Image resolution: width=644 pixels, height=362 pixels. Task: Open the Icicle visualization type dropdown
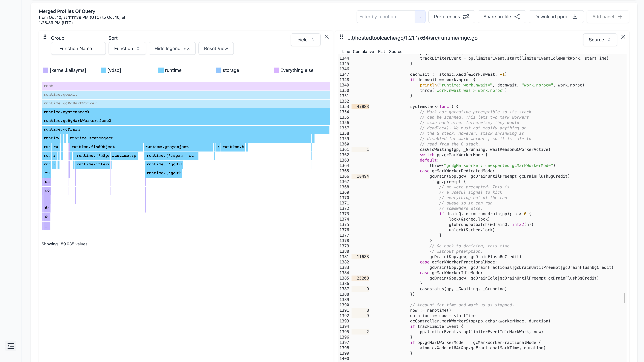[305, 40]
